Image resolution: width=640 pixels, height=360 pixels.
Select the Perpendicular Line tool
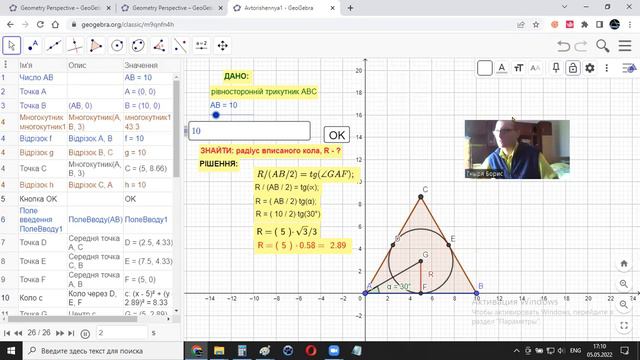click(75, 45)
